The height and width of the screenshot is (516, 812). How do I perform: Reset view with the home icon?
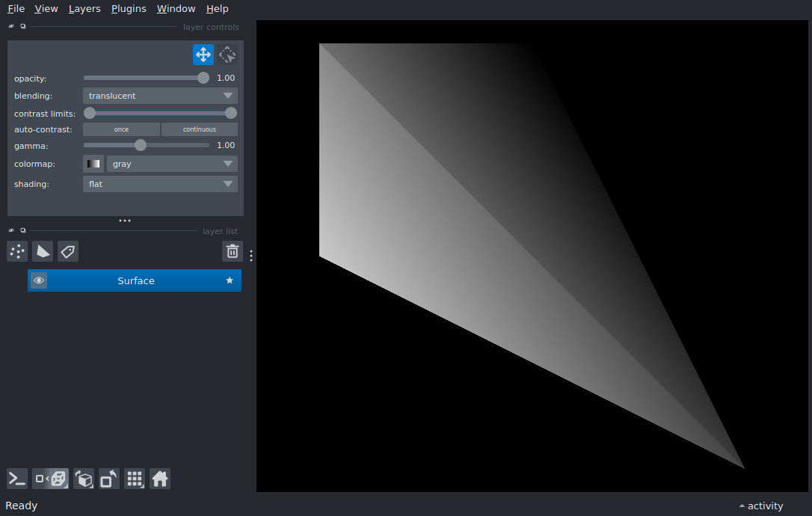point(160,479)
